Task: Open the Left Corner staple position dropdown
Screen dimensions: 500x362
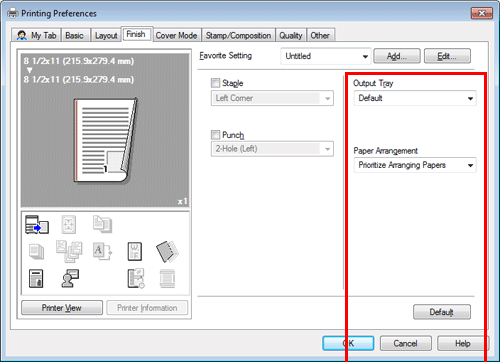Action: pos(272,98)
